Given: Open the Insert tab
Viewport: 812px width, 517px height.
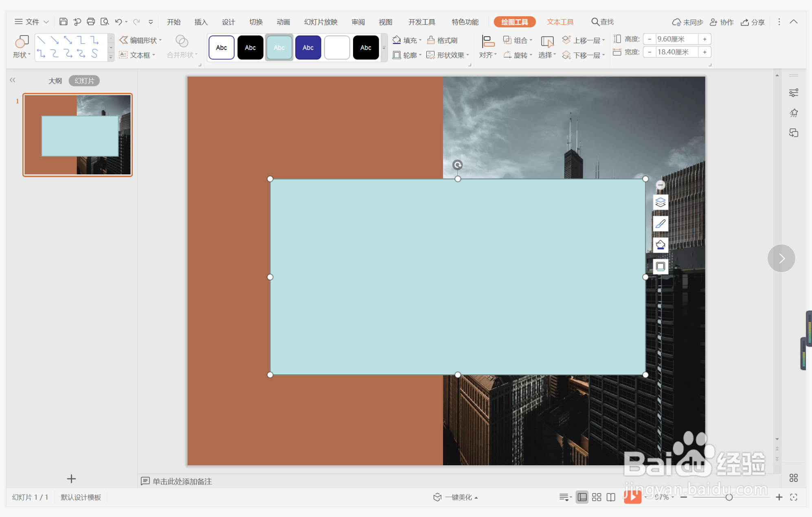Looking at the screenshot, I should coord(201,22).
